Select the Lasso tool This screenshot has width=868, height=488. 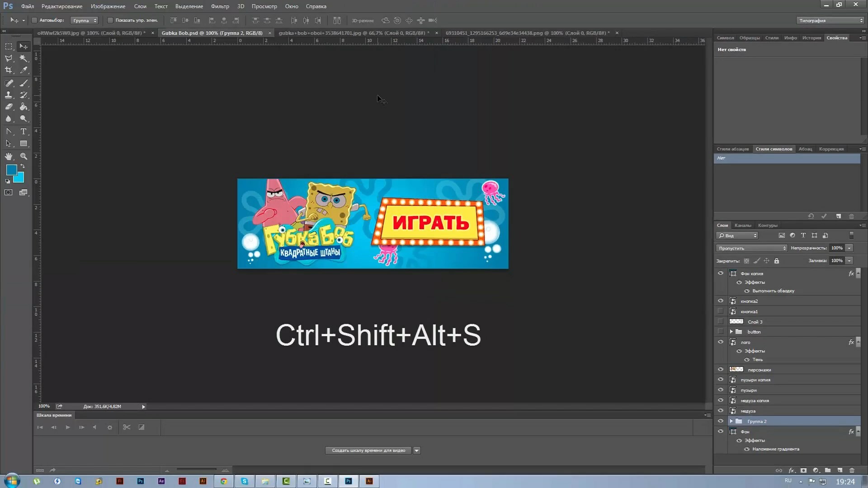9,58
